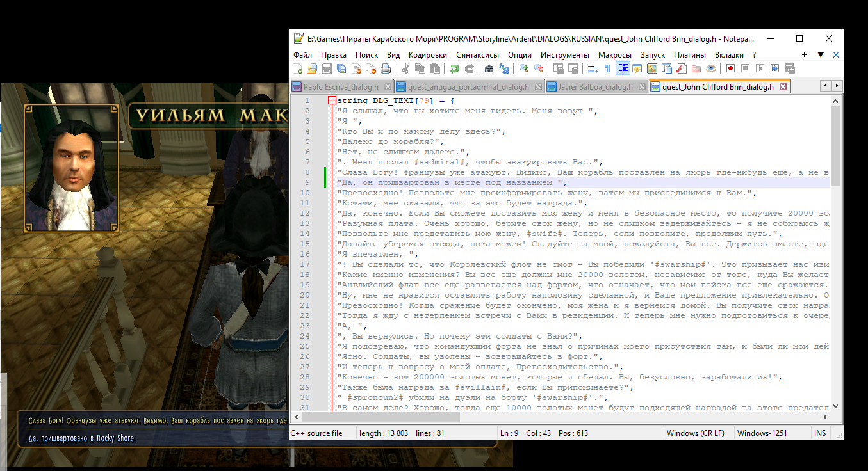Viewport: 868px width, 471px height.
Task: Click the Open file toolbar icon
Action: tap(311, 68)
